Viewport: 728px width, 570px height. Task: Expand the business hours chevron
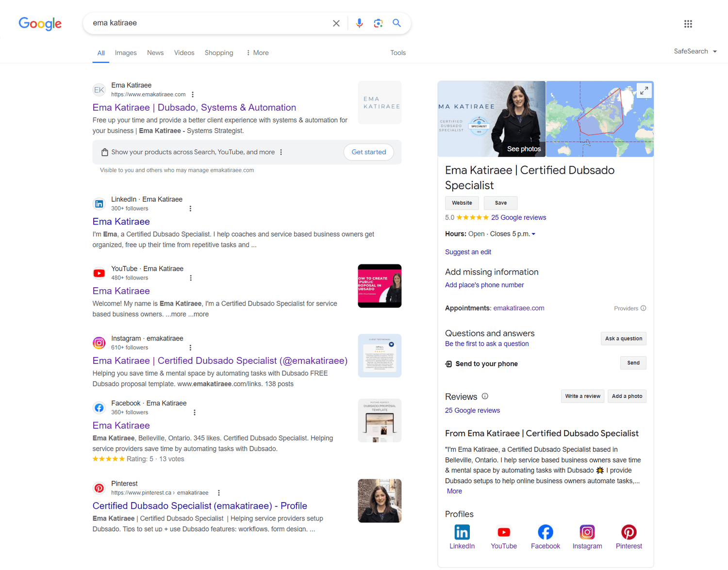click(533, 233)
